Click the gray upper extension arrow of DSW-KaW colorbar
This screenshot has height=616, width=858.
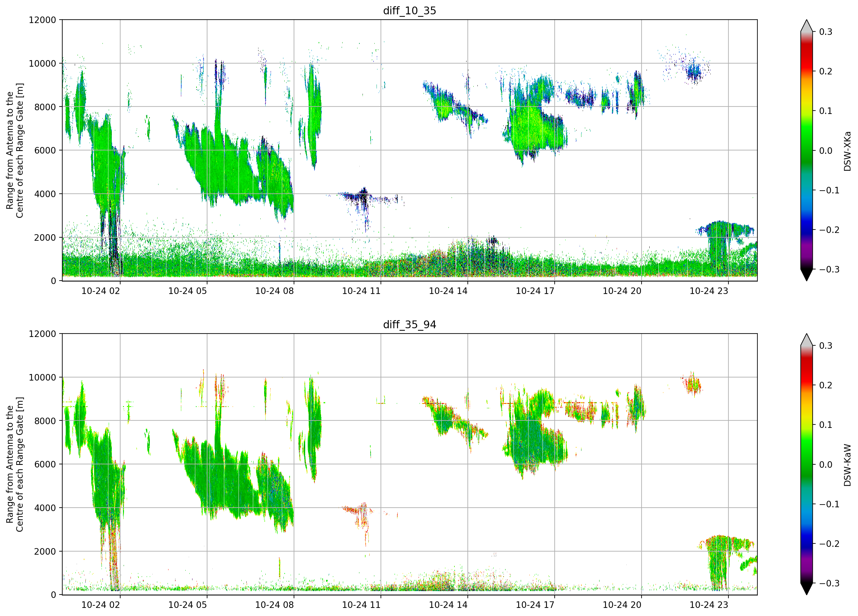click(807, 340)
